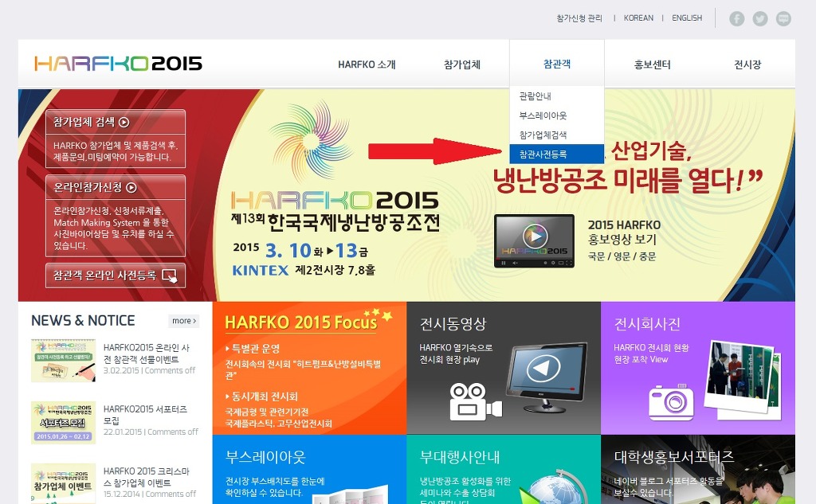
Task: Open the 전시장 menu
Action: click(x=747, y=64)
